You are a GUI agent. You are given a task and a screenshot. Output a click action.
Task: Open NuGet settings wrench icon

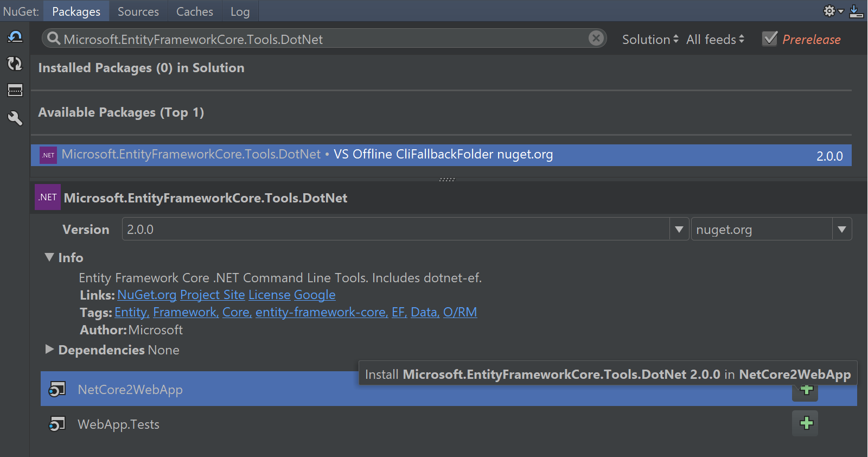point(15,118)
